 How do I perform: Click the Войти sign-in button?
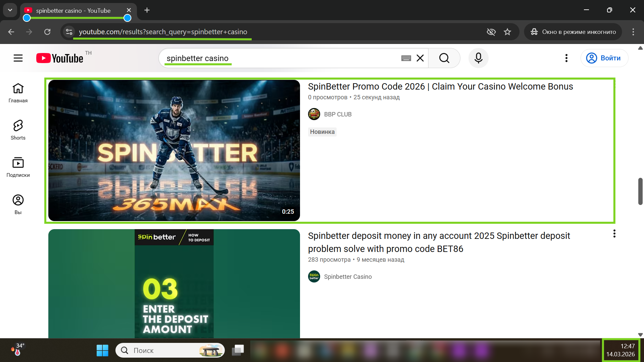(604, 58)
